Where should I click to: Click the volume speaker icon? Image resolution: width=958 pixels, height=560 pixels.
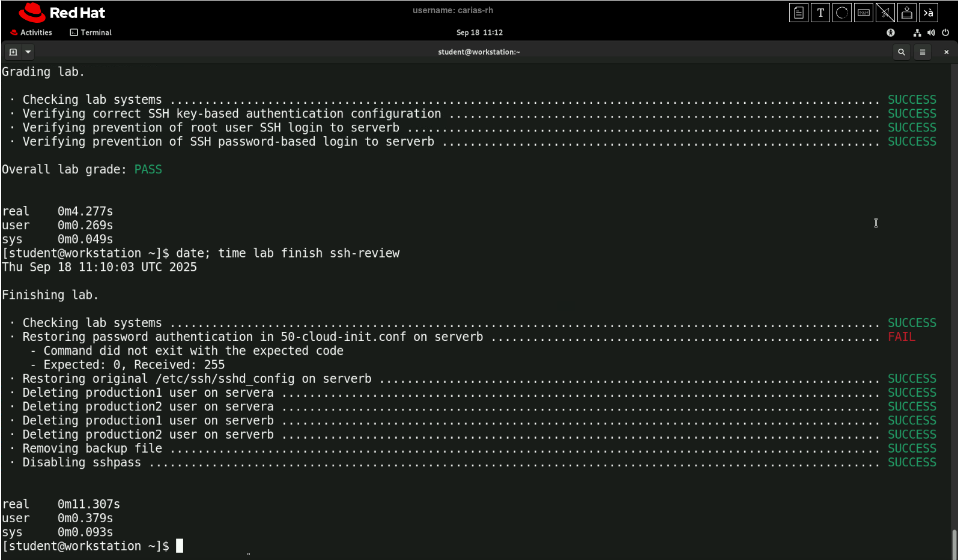pos(931,32)
